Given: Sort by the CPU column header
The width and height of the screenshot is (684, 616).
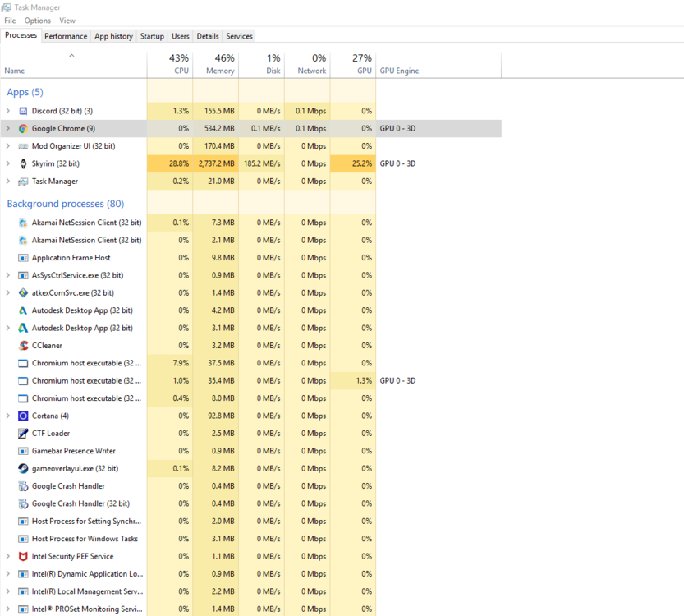Looking at the screenshot, I should pyautogui.click(x=170, y=65).
